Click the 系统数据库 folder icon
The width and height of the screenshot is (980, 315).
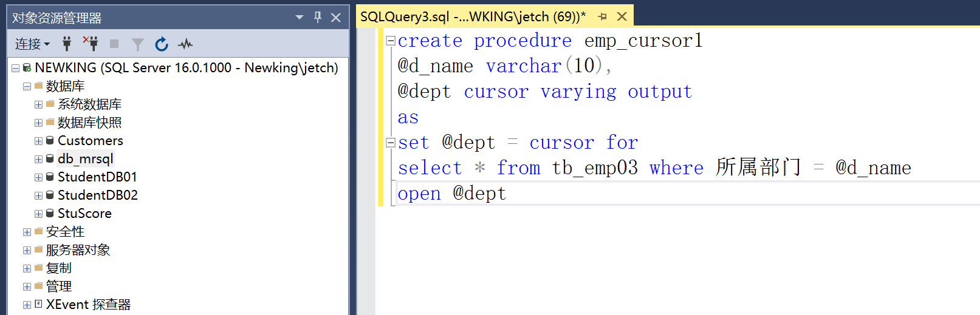pos(50,104)
